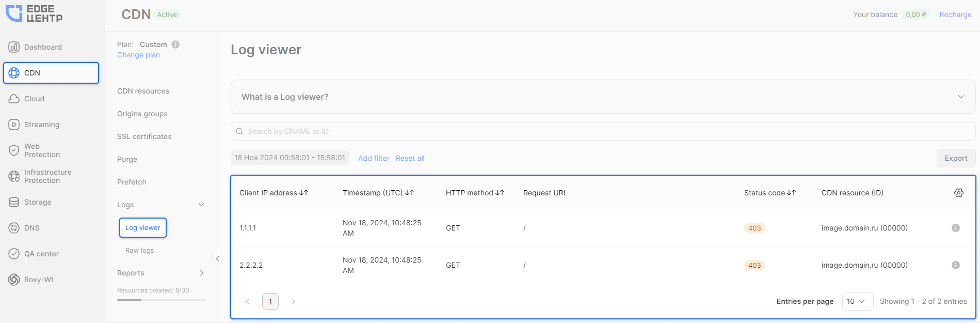The height and width of the screenshot is (323, 980).
Task: Click Reset all filters link
Action: tap(410, 158)
